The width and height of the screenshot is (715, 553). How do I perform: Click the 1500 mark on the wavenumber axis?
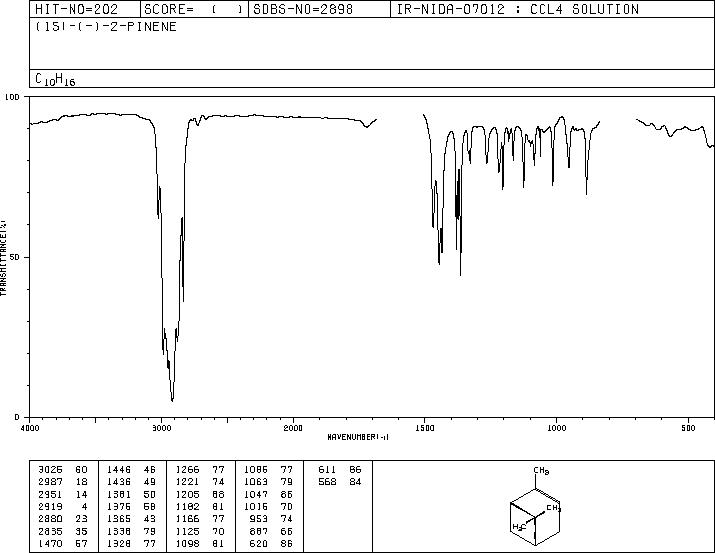[x=425, y=428]
